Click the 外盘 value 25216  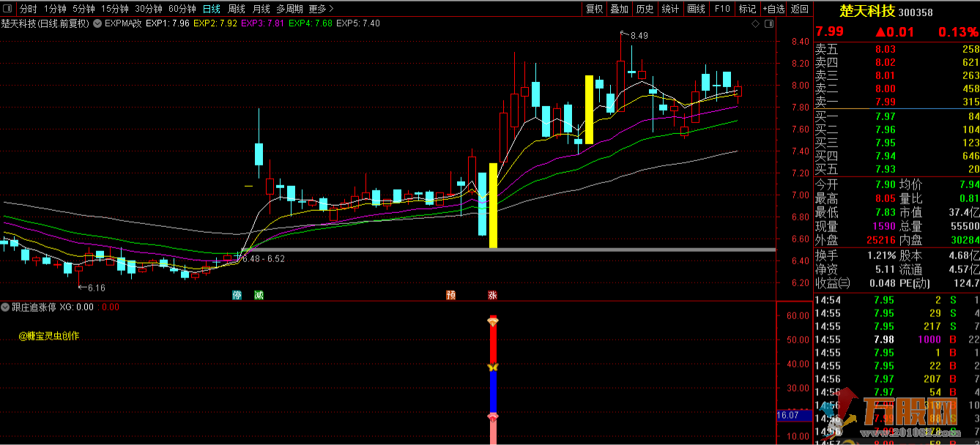(881, 240)
